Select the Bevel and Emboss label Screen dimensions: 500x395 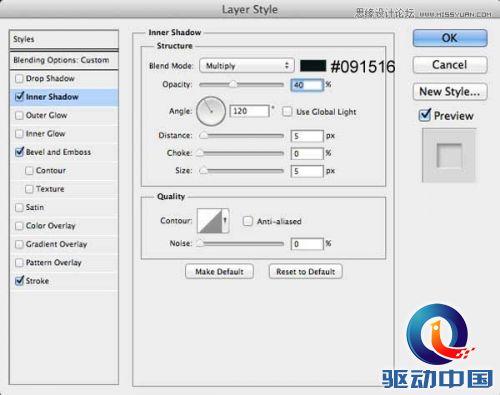(58, 152)
